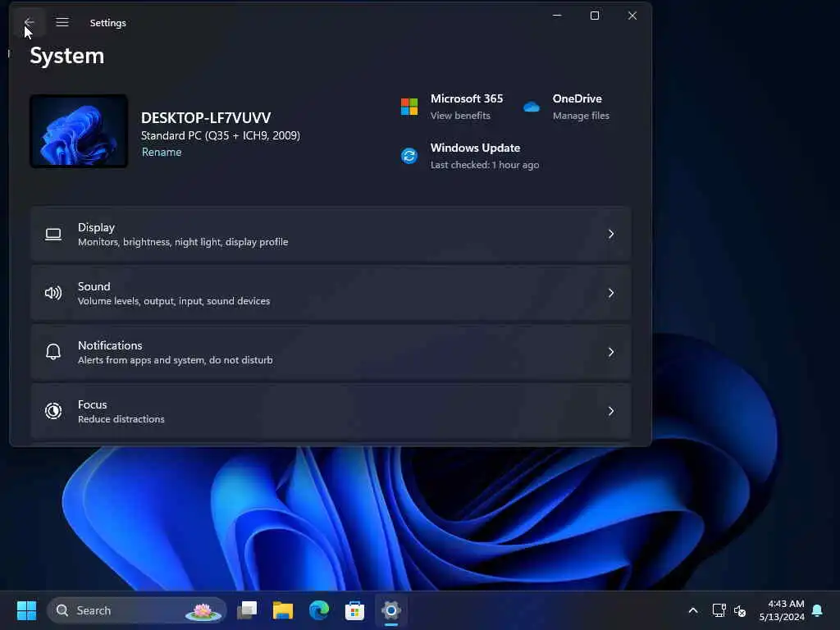Click the muted volume tray icon
Screen dimensions: 840x630
pos(740,610)
